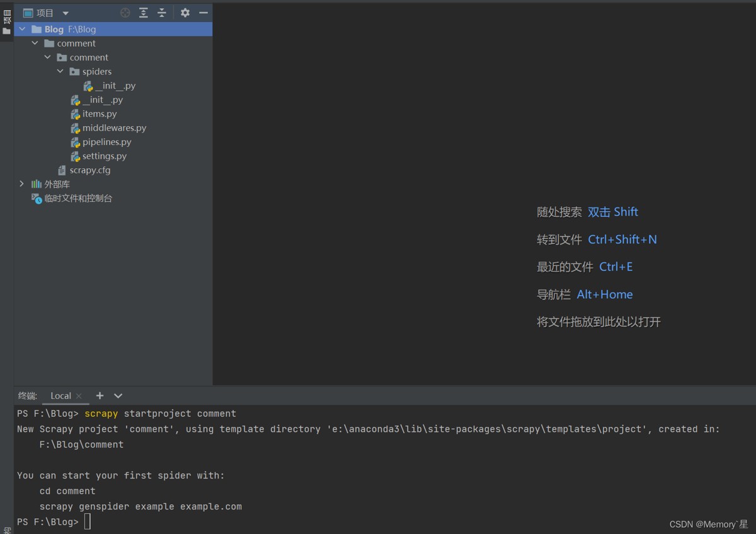The image size is (756, 534).
Task: Select the spiders folder
Action: pyautogui.click(x=97, y=71)
